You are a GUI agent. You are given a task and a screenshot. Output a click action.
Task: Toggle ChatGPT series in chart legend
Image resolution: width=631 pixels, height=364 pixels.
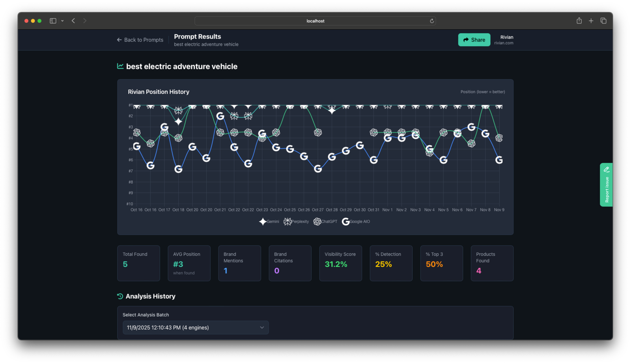pyautogui.click(x=325, y=222)
